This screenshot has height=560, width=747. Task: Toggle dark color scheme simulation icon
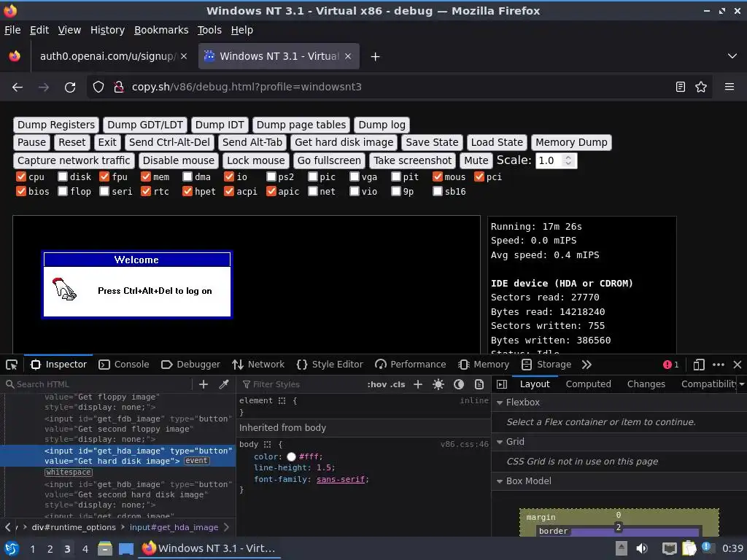tap(459, 384)
